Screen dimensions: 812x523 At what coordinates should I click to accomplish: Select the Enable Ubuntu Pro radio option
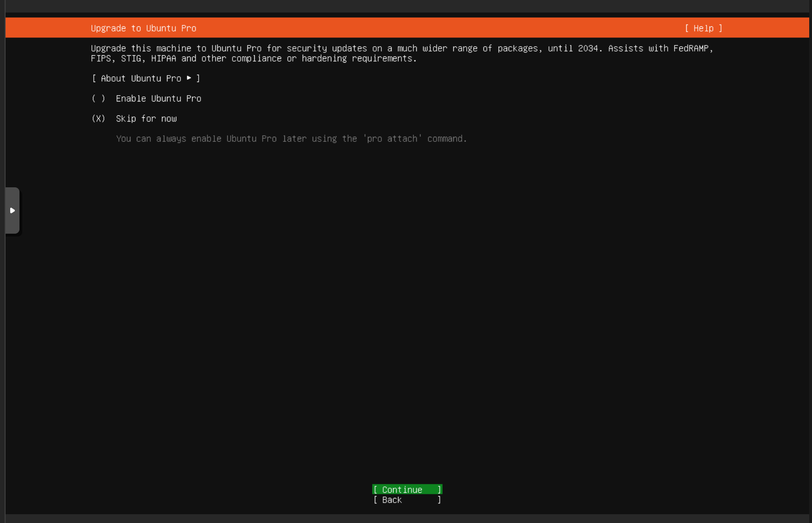146,98
